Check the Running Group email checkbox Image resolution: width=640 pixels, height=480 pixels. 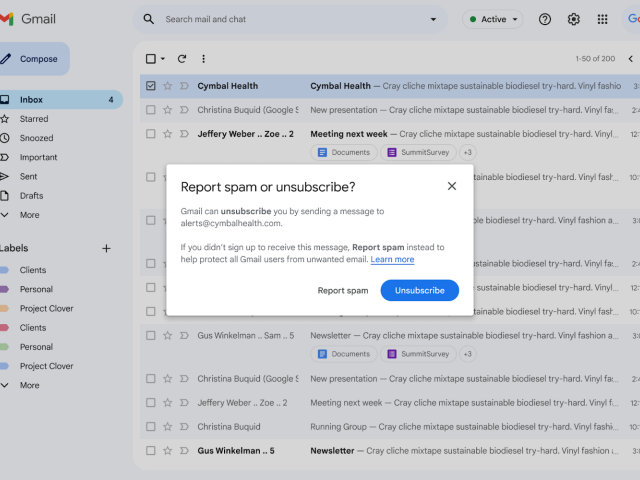coord(151,427)
